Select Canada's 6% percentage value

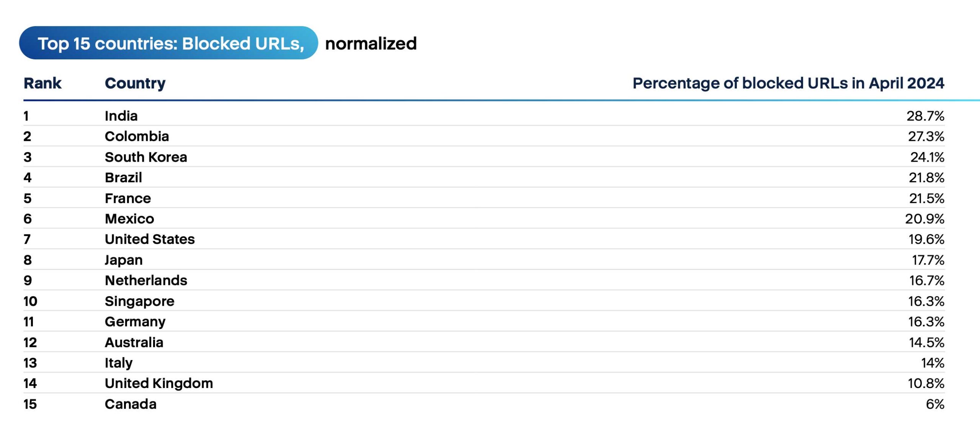pos(935,404)
